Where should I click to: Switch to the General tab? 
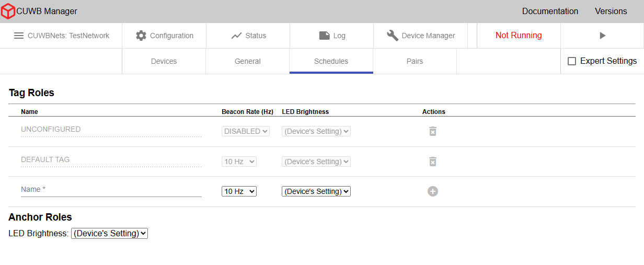(x=247, y=61)
